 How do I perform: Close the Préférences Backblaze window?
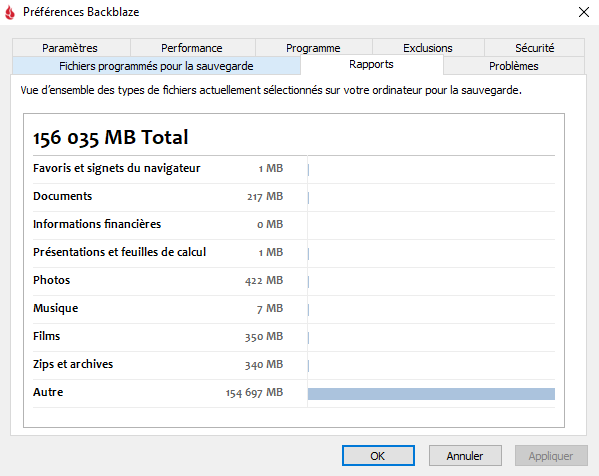584,12
